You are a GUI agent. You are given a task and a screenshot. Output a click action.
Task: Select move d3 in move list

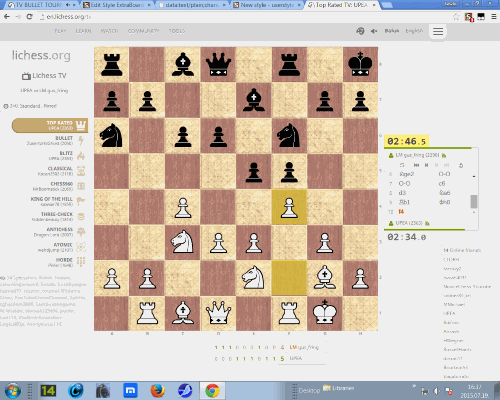click(x=402, y=193)
